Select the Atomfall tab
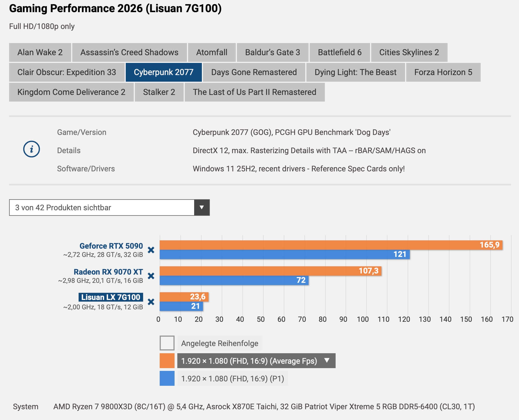 [212, 52]
